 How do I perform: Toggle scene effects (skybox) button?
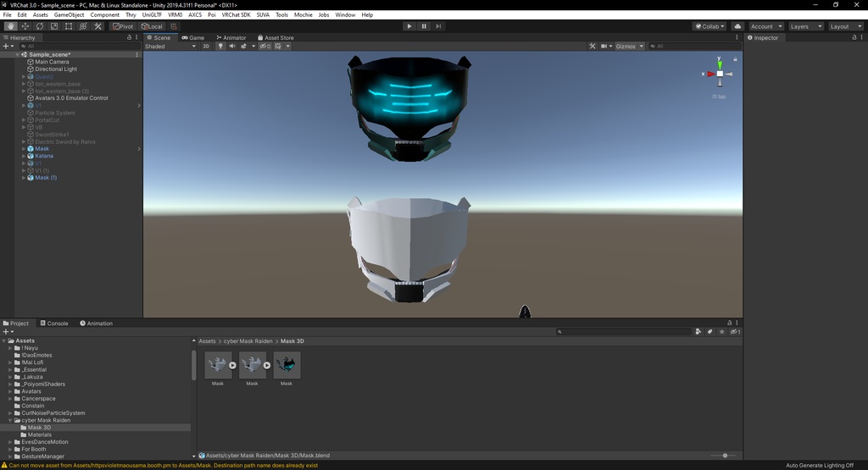[x=243, y=47]
